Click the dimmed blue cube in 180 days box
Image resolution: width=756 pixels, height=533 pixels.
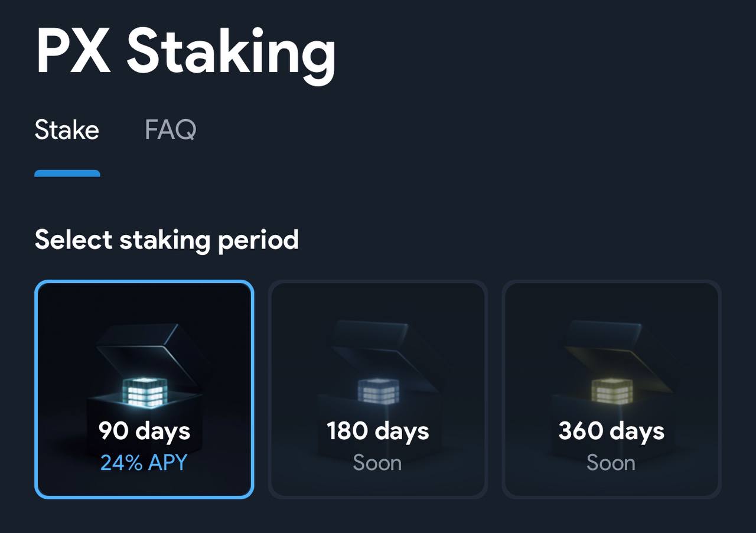[x=379, y=390]
